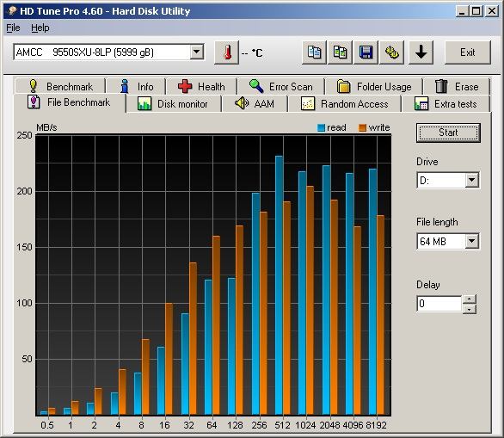
Task: Click the 0.5 block size axis label
Action: 47,425
